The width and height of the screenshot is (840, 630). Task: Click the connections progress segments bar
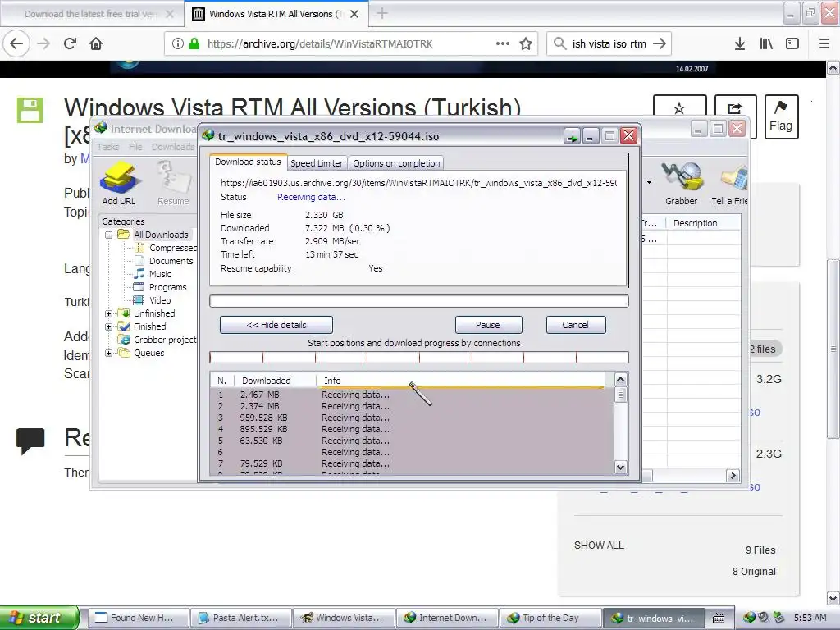pos(419,358)
